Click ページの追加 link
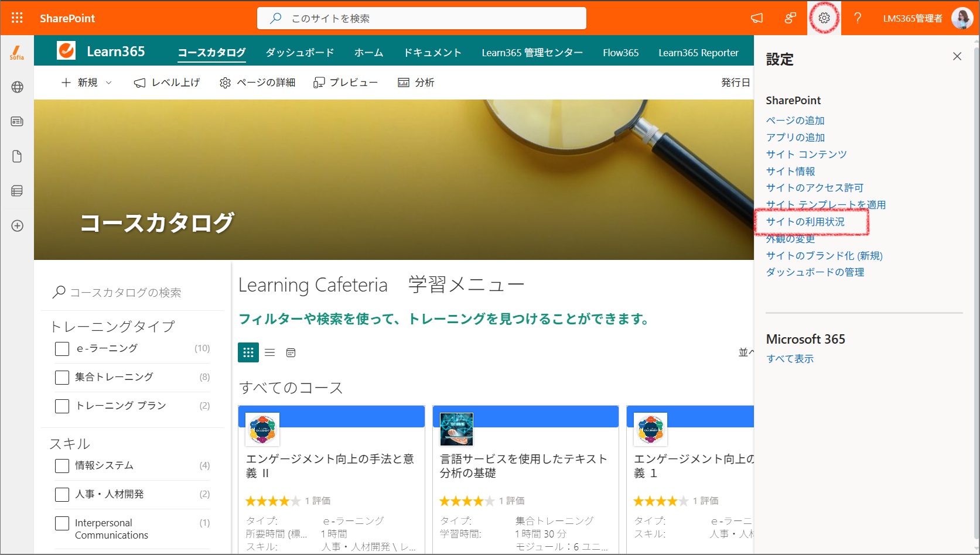Image resolution: width=980 pixels, height=555 pixels. (x=795, y=120)
